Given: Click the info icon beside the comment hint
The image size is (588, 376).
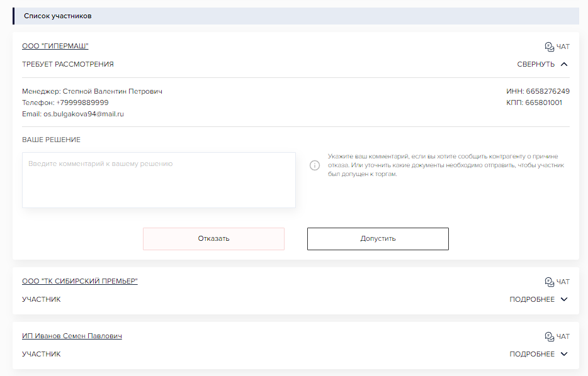Looking at the screenshot, I should [x=315, y=165].
